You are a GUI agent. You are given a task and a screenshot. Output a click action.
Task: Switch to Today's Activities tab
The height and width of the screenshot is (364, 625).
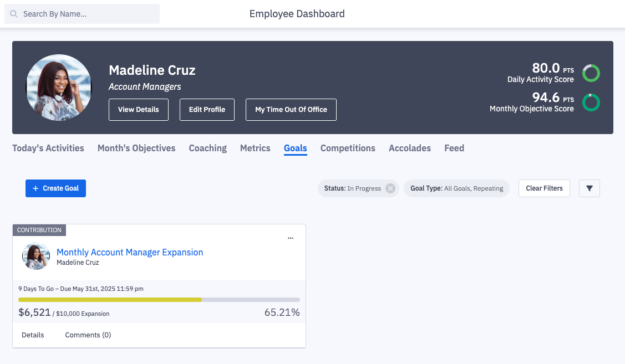tap(48, 148)
